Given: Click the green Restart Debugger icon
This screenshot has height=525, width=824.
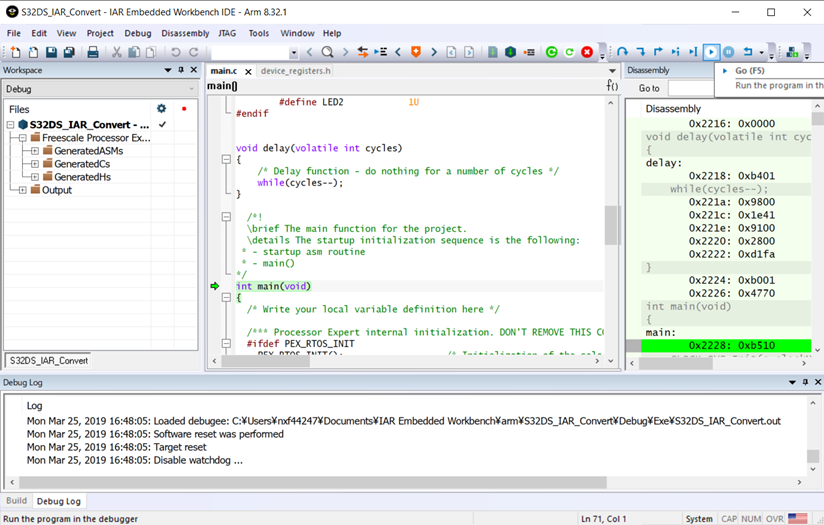Looking at the screenshot, I should pos(551,52).
